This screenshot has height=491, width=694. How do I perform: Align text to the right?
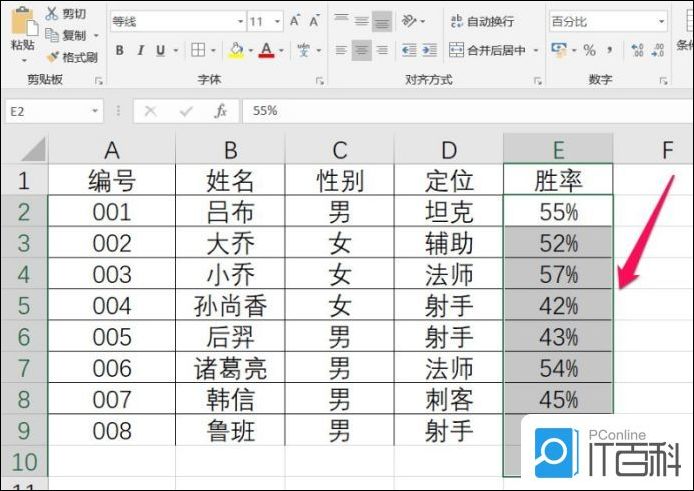382,50
